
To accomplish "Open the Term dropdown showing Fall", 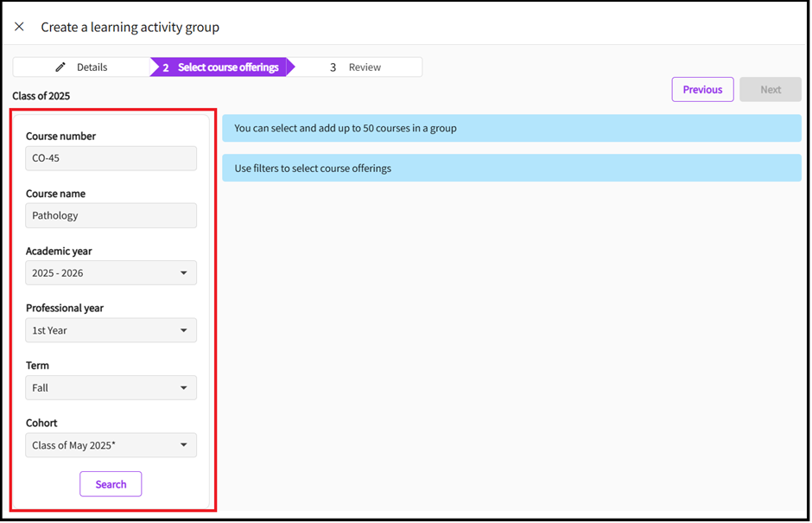I will point(111,388).
